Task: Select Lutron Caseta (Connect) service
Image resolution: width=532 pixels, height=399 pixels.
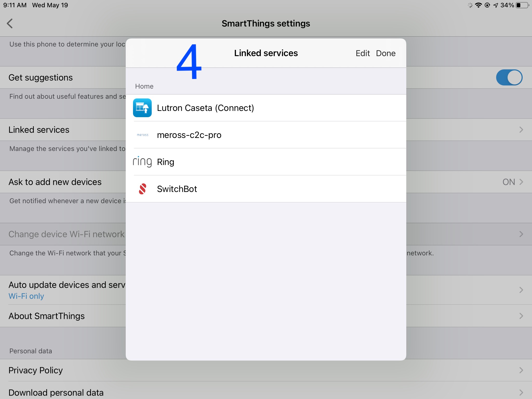Action: click(x=266, y=108)
